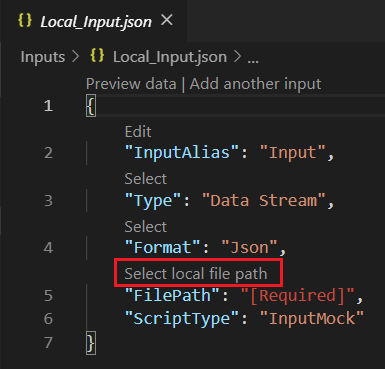Image resolution: width=385 pixels, height=369 pixels.
Task: Click Select lens above Type line
Action: (146, 179)
